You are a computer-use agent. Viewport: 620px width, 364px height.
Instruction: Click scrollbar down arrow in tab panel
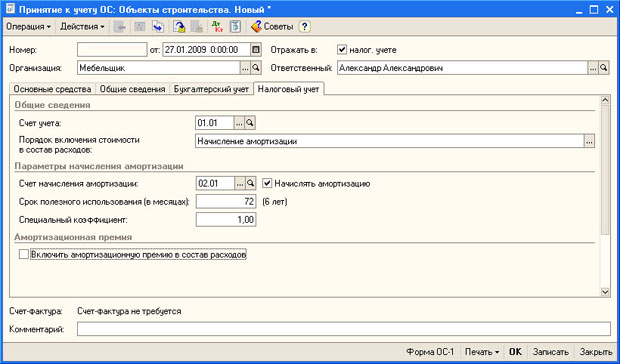click(605, 292)
